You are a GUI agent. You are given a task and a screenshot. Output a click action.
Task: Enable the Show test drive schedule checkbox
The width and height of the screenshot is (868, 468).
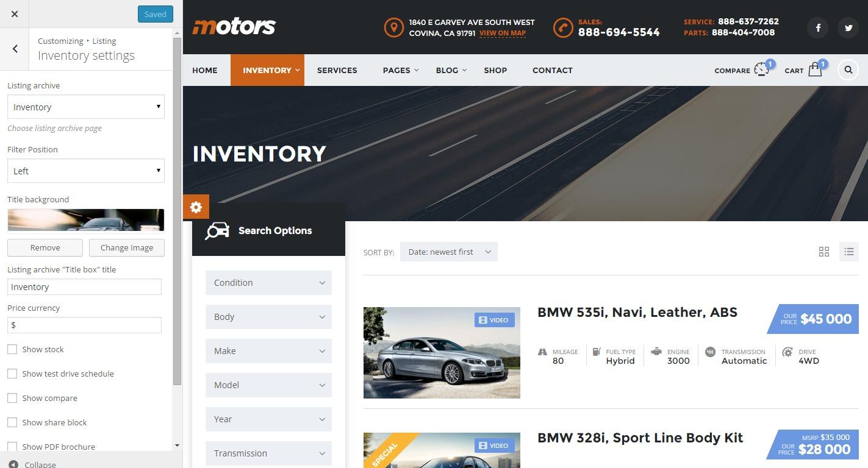tap(12, 374)
